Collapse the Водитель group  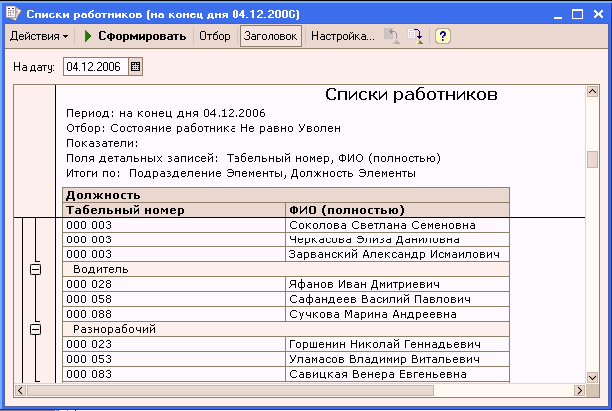click(35, 270)
